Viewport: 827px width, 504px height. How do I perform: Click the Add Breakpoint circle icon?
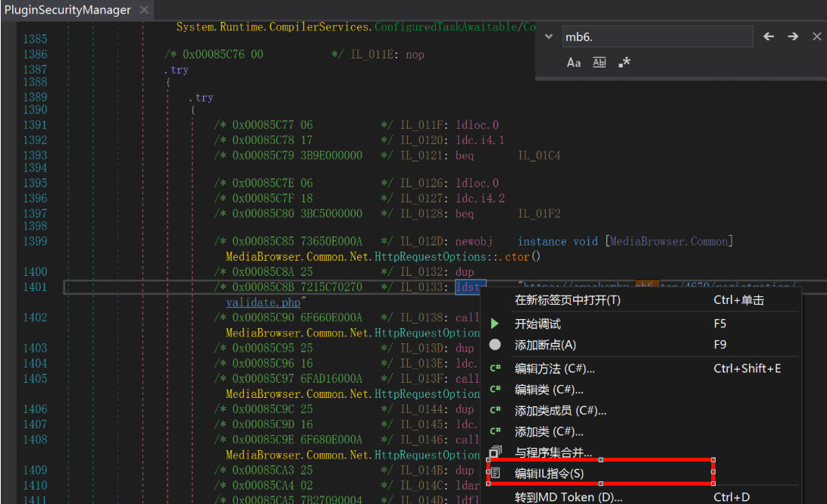coord(495,345)
